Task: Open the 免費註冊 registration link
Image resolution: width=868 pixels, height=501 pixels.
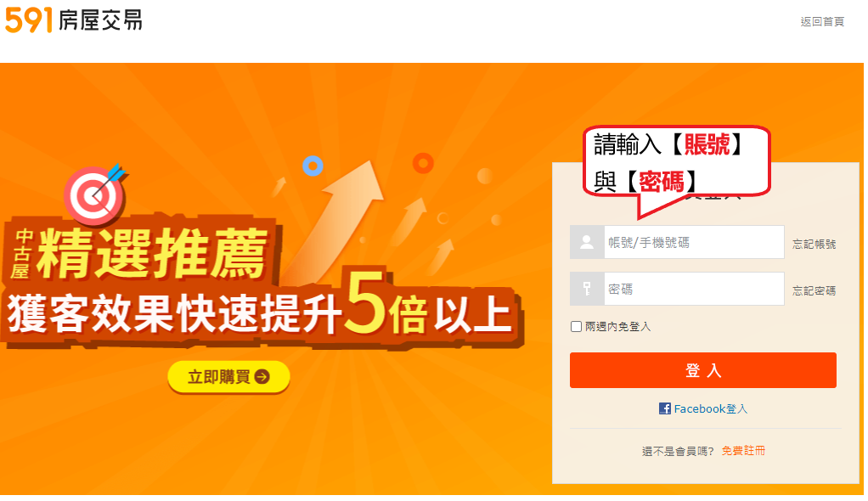Action: (x=743, y=451)
